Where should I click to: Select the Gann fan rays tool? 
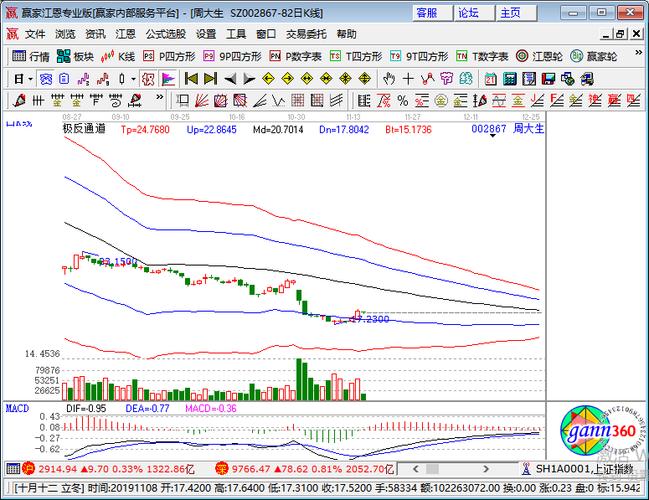point(201,100)
